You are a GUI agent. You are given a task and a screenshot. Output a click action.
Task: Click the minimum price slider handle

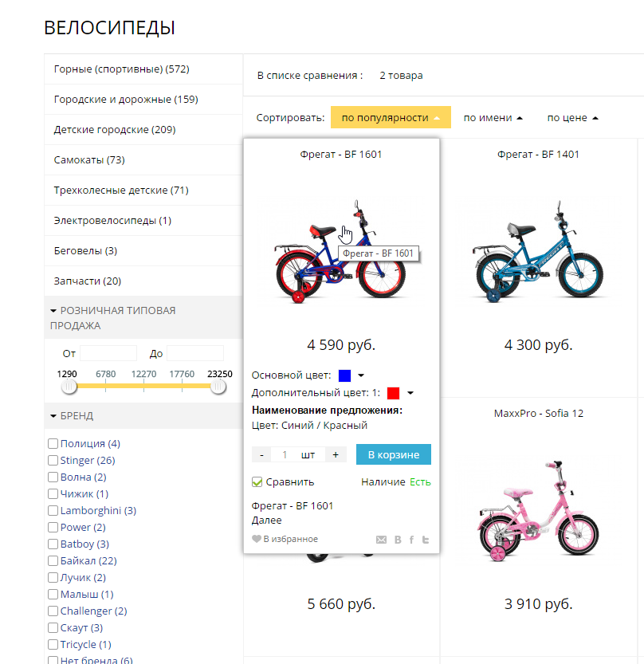pyautogui.click(x=69, y=386)
